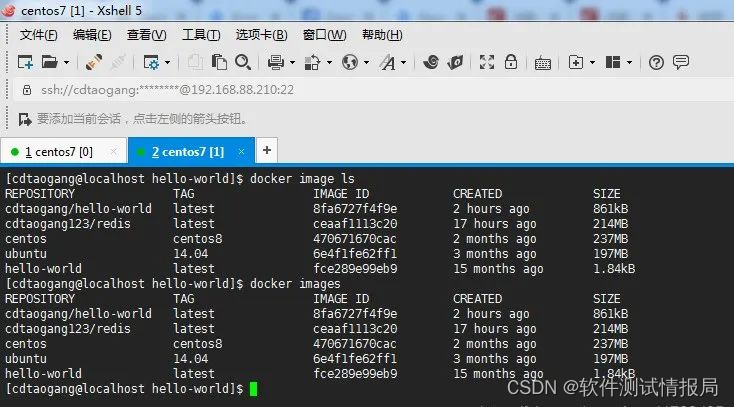Click the Xmanager icon
This screenshot has height=407, width=734.
pos(455,62)
